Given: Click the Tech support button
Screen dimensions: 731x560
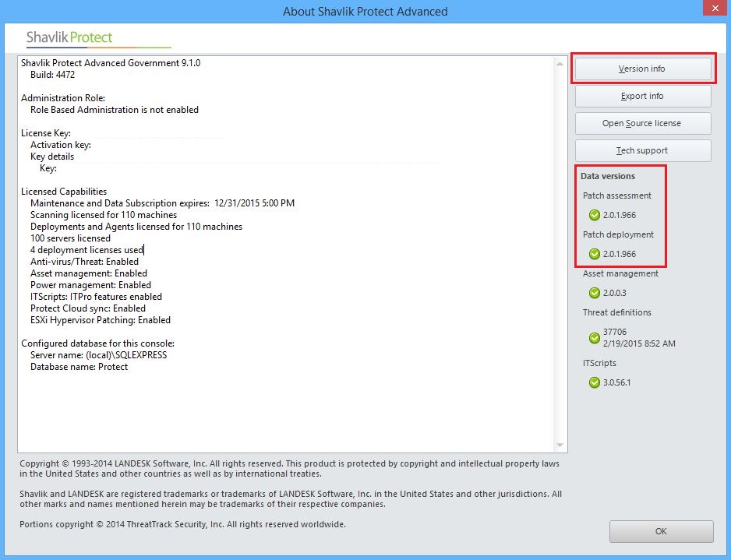Looking at the screenshot, I should click(643, 150).
